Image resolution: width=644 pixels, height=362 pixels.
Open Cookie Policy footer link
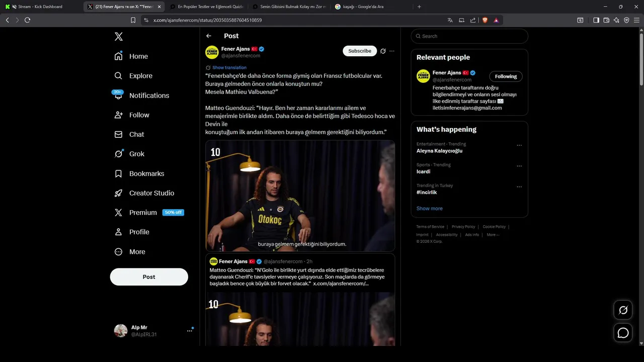click(x=494, y=227)
